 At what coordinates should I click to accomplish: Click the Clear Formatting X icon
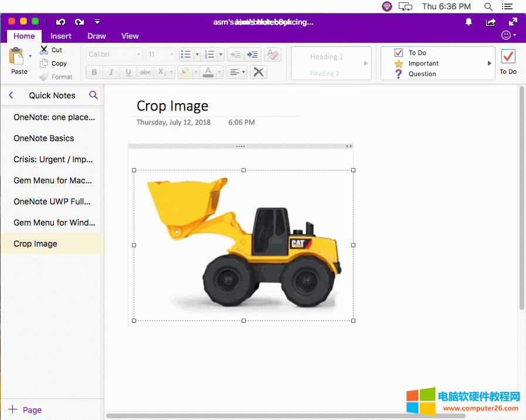pyautogui.click(x=258, y=71)
